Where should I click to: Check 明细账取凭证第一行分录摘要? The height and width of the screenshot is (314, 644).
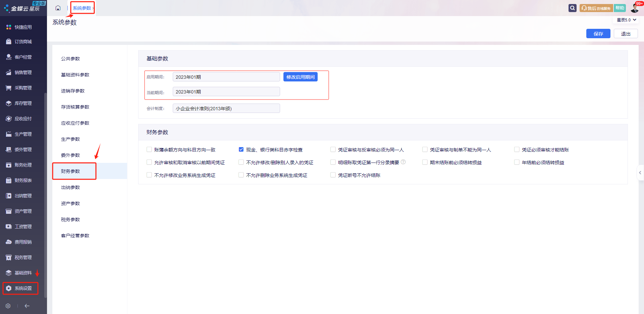click(333, 162)
